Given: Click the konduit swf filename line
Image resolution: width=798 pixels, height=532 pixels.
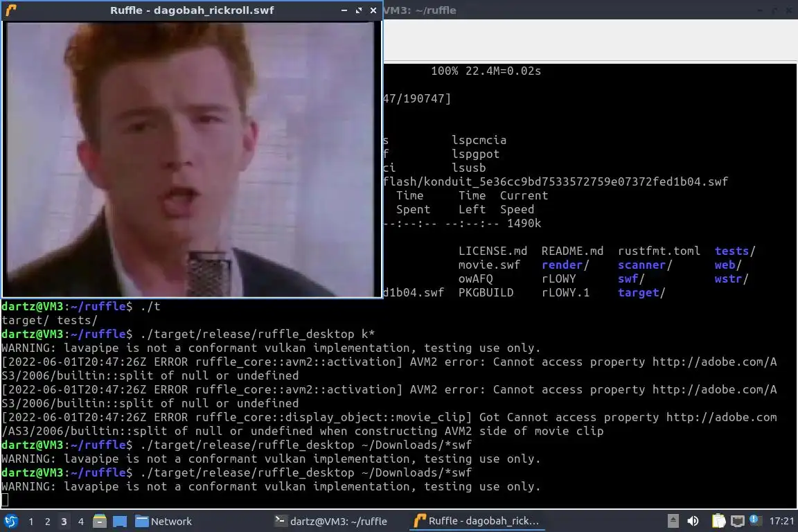Looking at the screenshot, I should click(556, 181).
